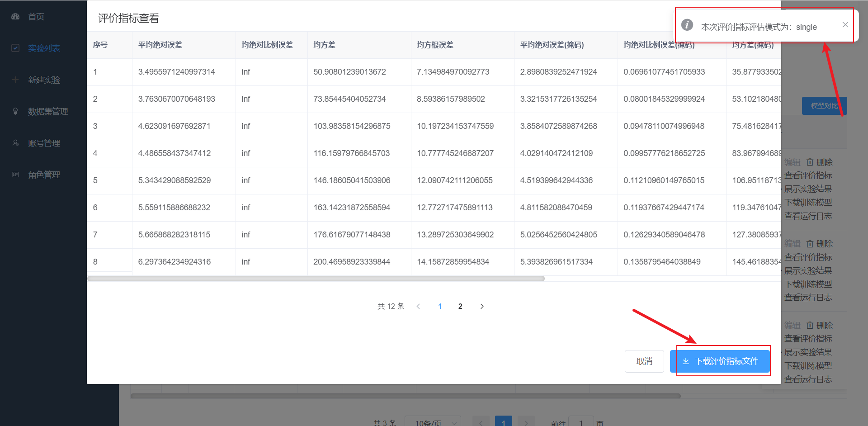This screenshot has width=868, height=426.
Task: Click the 取消 button
Action: (x=644, y=361)
